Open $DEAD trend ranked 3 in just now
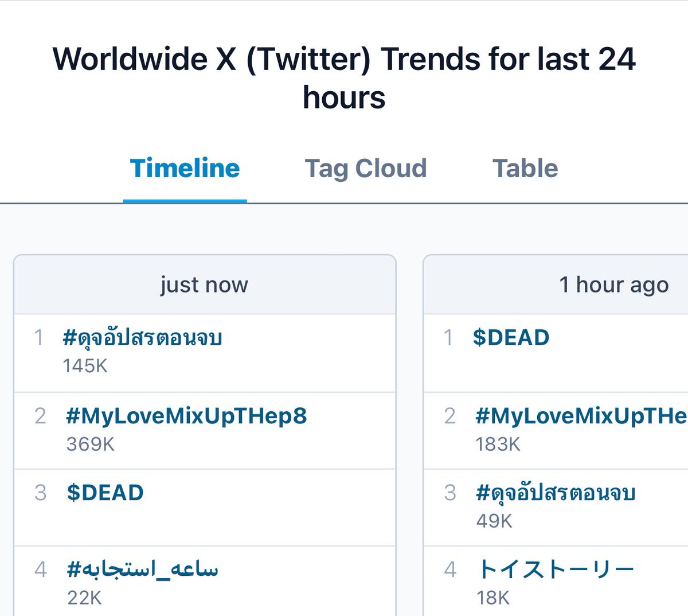The image size is (688, 616). coord(105,493)
